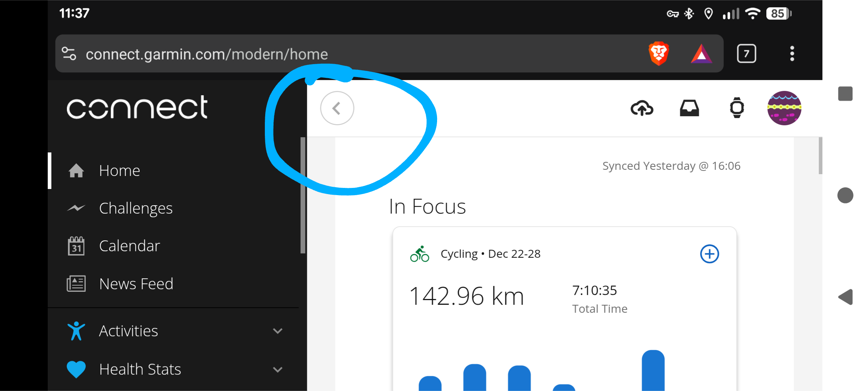Viewport: 868px width, 391px height.
Task: Go to Home in sidebar
Action: pyautogui.click(x=119, y=171)
